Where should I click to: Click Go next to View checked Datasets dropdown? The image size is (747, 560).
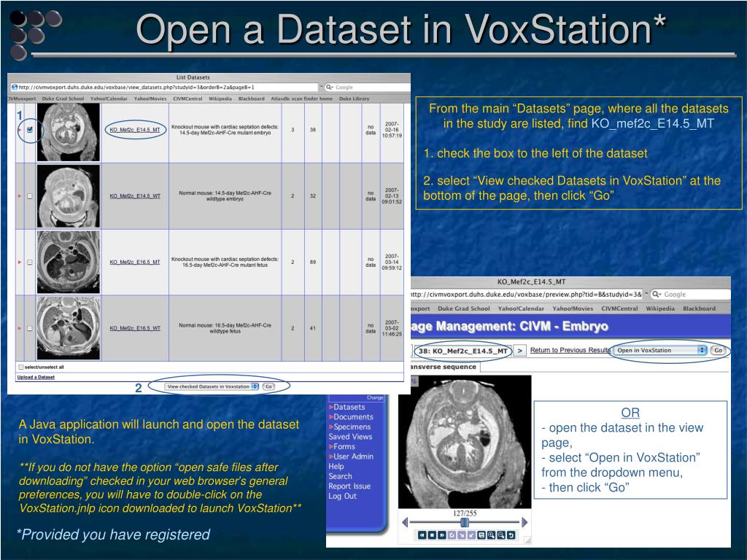click(268, 386)
